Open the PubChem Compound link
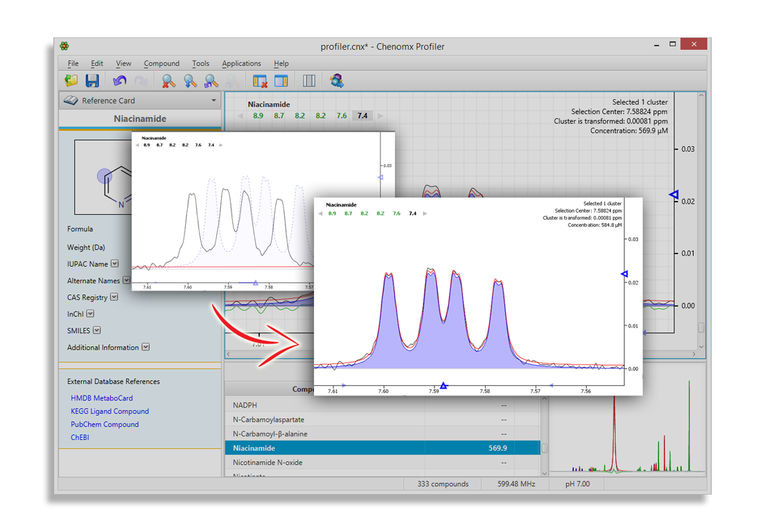The height and width of the screenshot is (532, 765). click(x=105, y=425)
